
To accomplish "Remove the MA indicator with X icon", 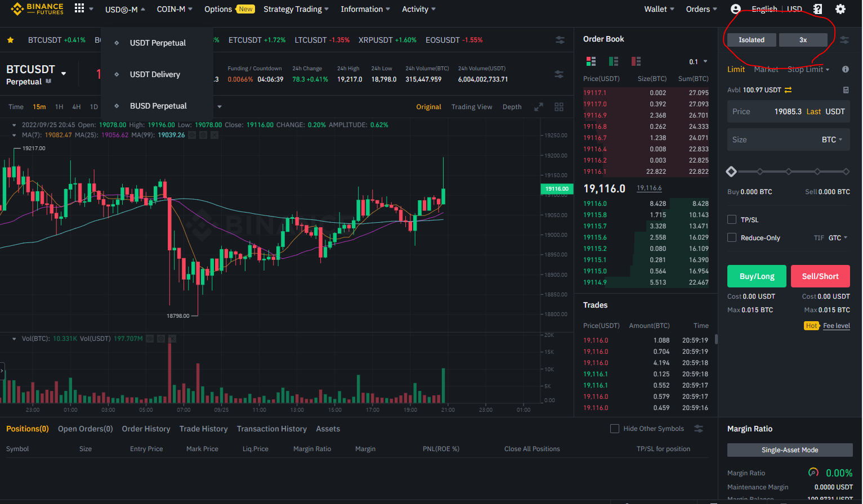I will point(214,135).
